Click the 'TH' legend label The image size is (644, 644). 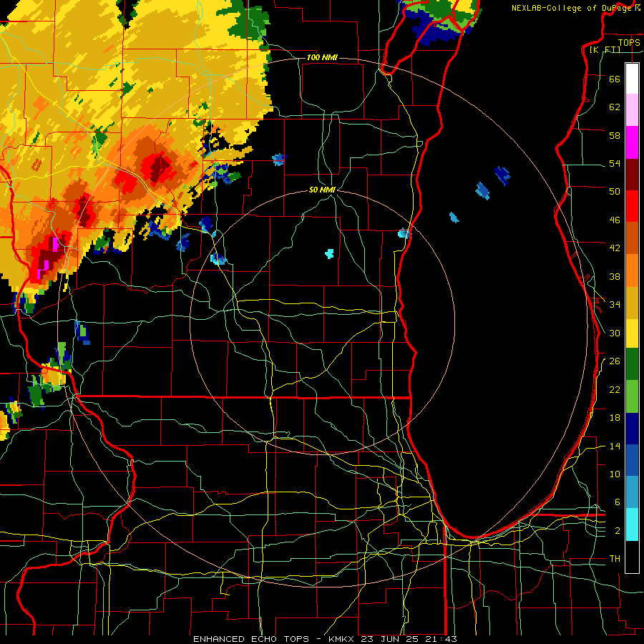click(615, 559)
